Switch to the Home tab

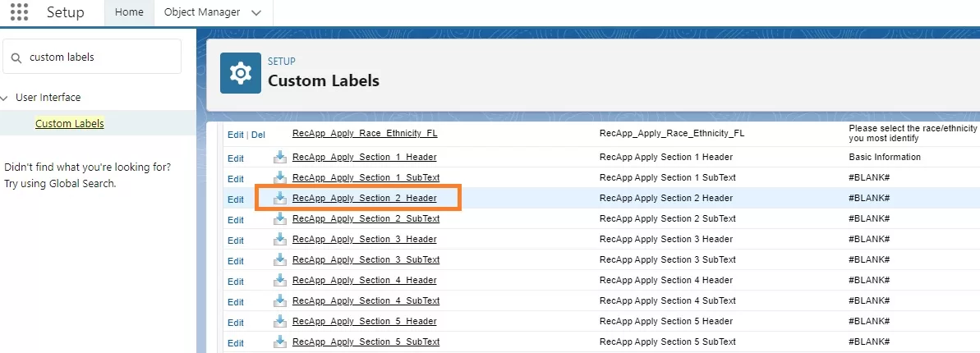[x=129, y=12]
